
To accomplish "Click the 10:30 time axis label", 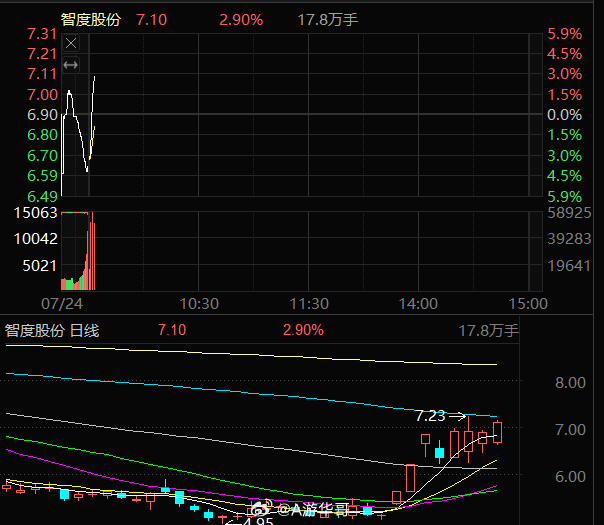I will coord(199,304).
